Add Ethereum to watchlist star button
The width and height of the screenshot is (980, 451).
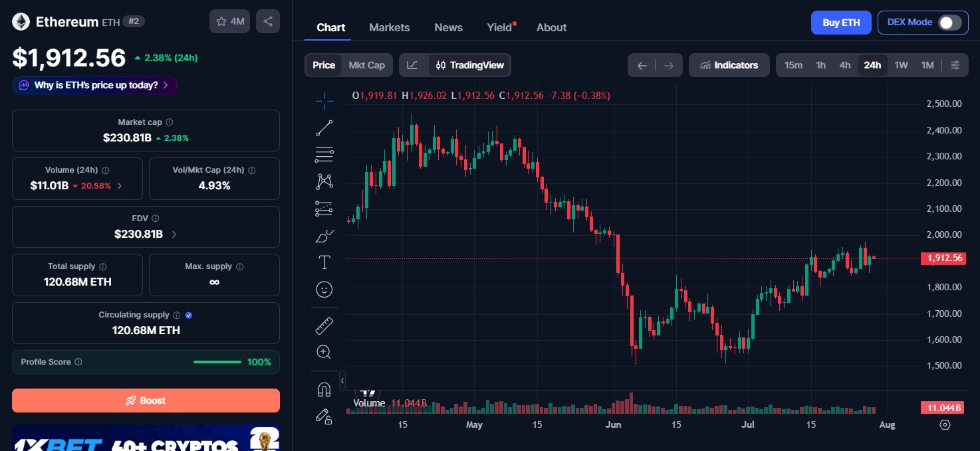click(x=230, y=21)
